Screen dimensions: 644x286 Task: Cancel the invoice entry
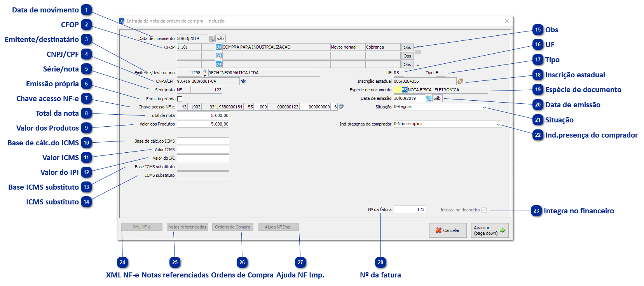tap(448, 230)
